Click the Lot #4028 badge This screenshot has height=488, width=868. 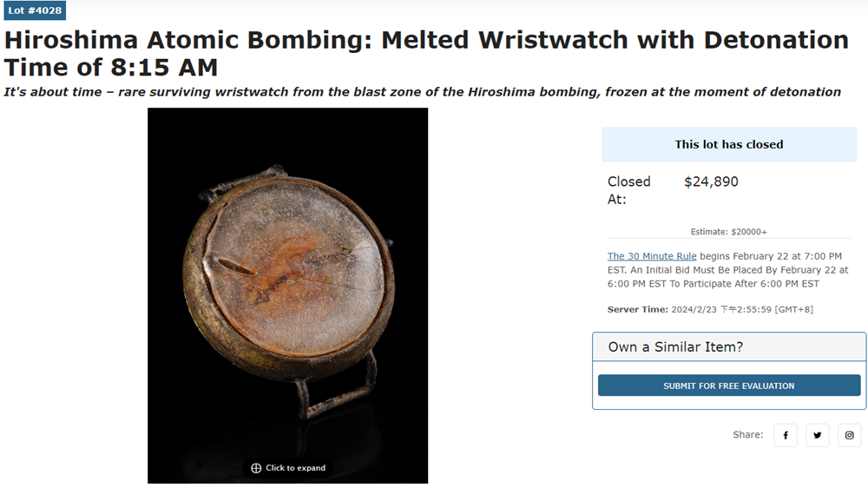coord(34,10)
